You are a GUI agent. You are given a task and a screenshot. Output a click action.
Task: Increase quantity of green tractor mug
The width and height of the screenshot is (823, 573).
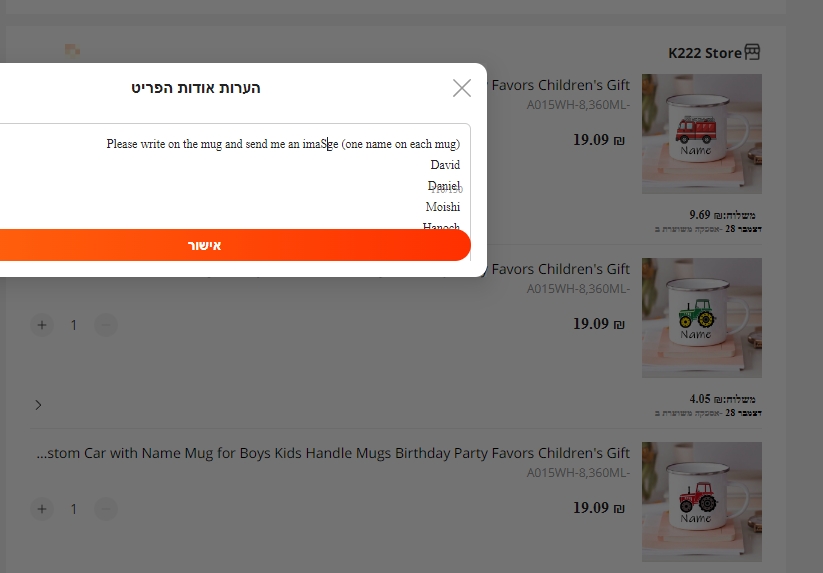click(41, 325)
